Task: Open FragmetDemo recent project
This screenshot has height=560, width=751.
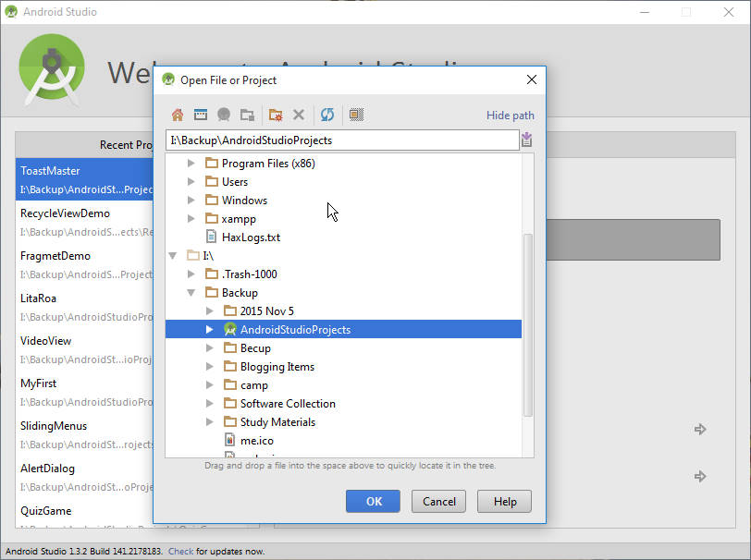Action: click(84, 264)
